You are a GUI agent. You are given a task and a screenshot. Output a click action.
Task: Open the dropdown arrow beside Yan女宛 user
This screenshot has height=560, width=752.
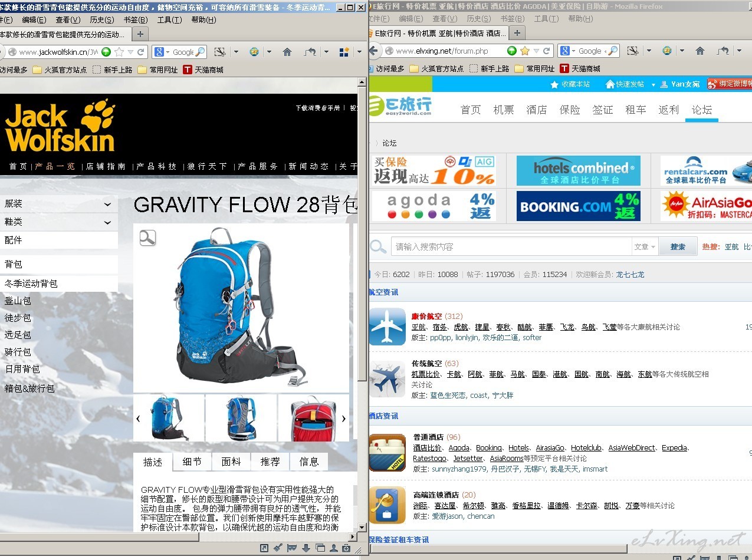pos(654,84)
